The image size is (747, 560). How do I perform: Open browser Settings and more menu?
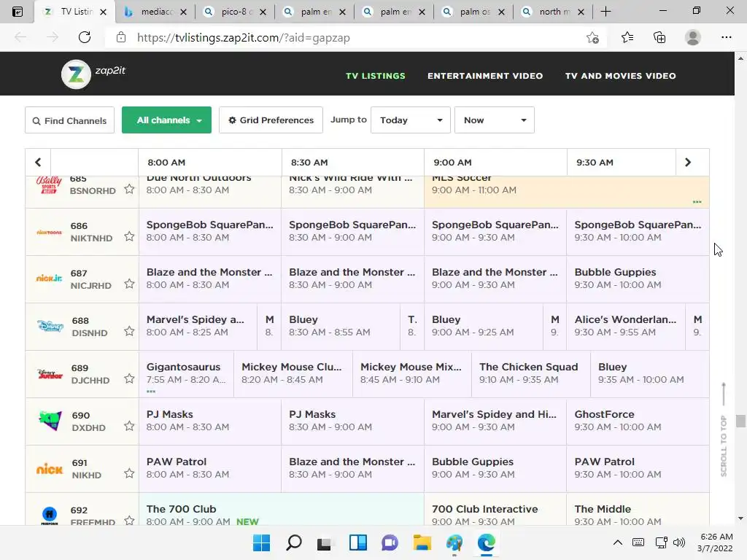point(726,38)
